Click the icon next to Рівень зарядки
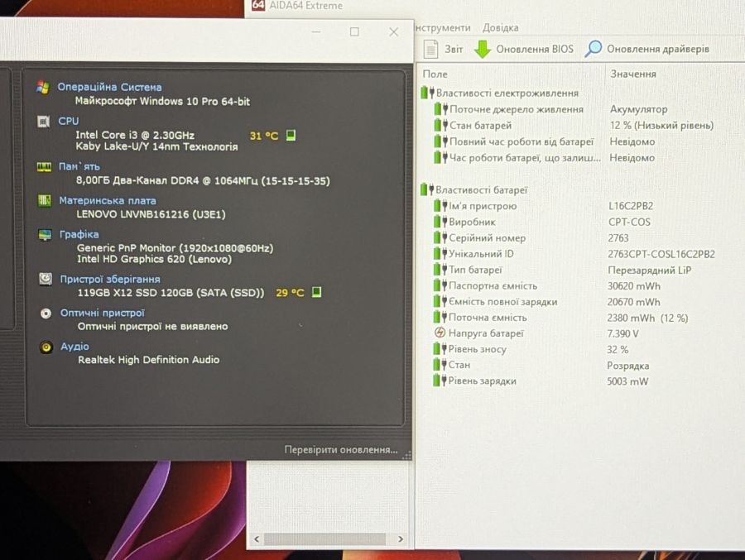The height and width of the screenshot is (560, 745). click(x=440, y=381)
